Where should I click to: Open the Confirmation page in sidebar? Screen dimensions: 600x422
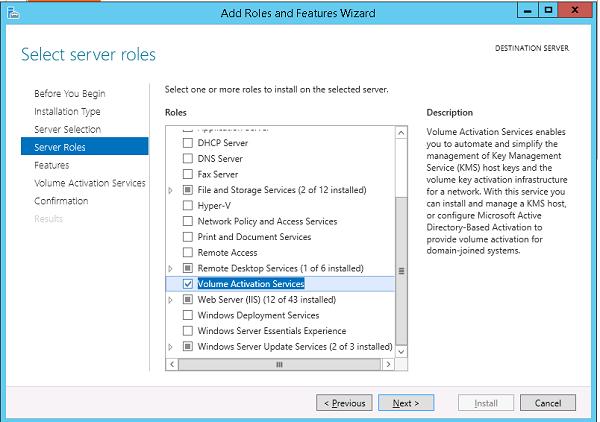pyautogui.click(x=61, y=201)
